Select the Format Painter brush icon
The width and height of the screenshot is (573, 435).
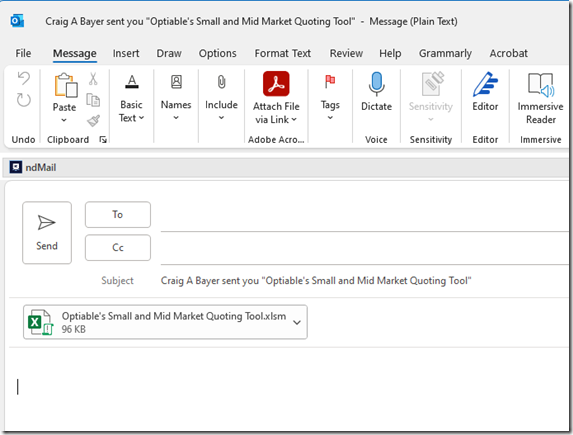click(x=93, y=121)
